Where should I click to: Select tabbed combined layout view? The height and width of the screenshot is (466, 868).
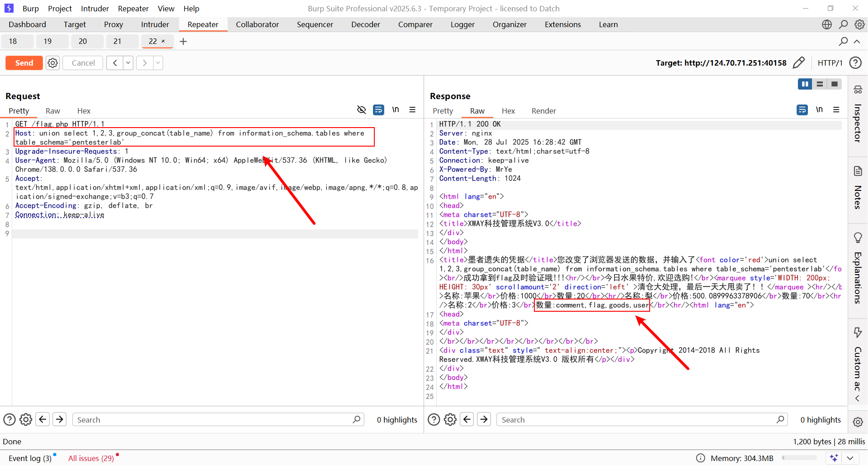tap(835, 84)
